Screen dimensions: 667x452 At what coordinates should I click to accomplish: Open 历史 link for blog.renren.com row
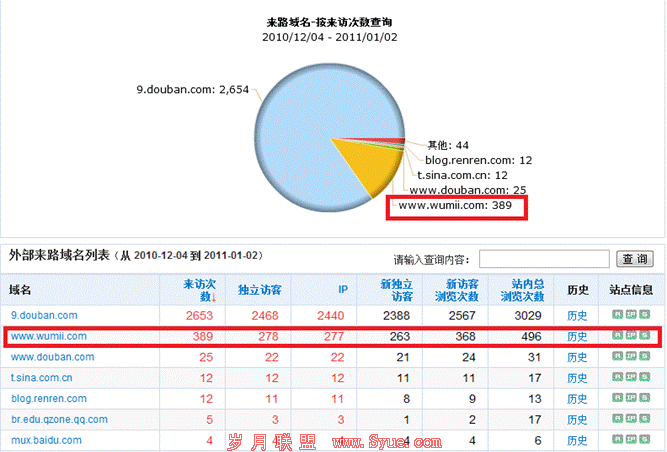[577, 399]
